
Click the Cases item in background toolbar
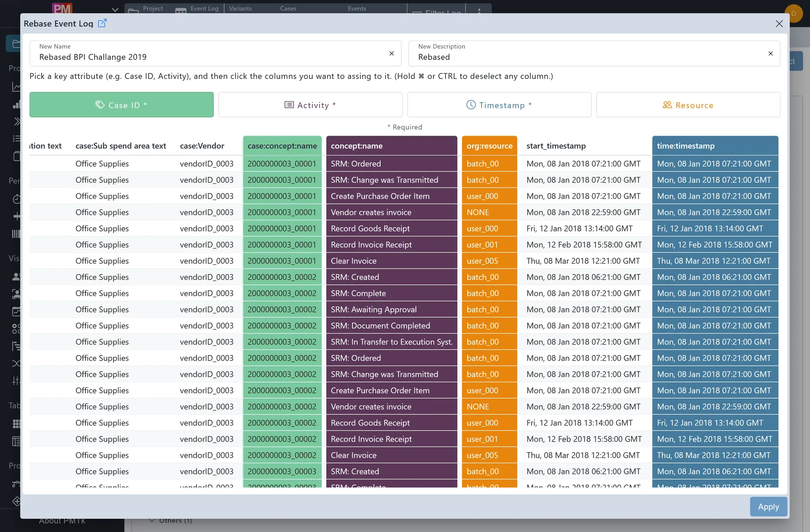pos(288,9)
